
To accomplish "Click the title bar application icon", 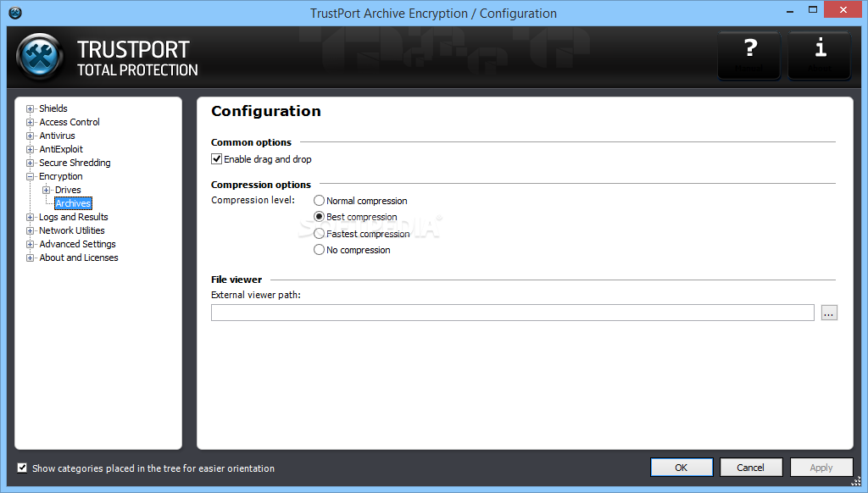I will (x=14, y=13).
